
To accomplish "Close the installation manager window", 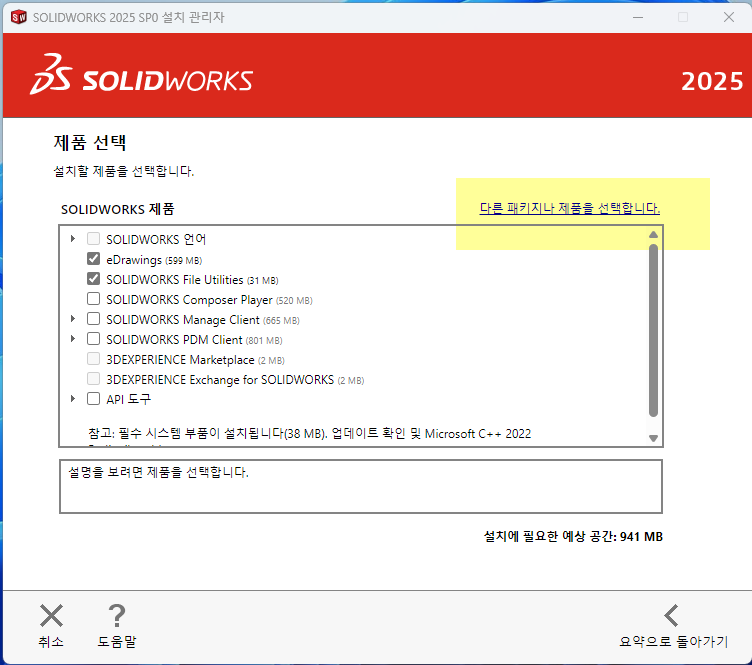I will coord(729,17).
